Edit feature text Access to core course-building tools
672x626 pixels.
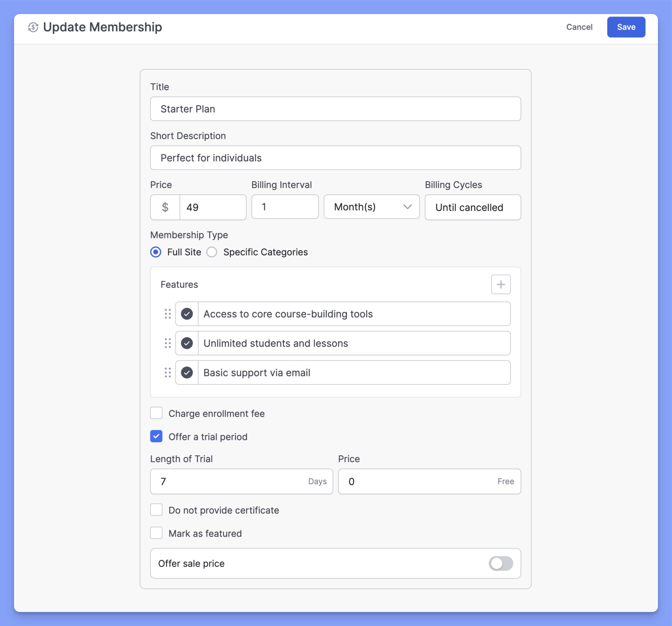coord(354,314)
